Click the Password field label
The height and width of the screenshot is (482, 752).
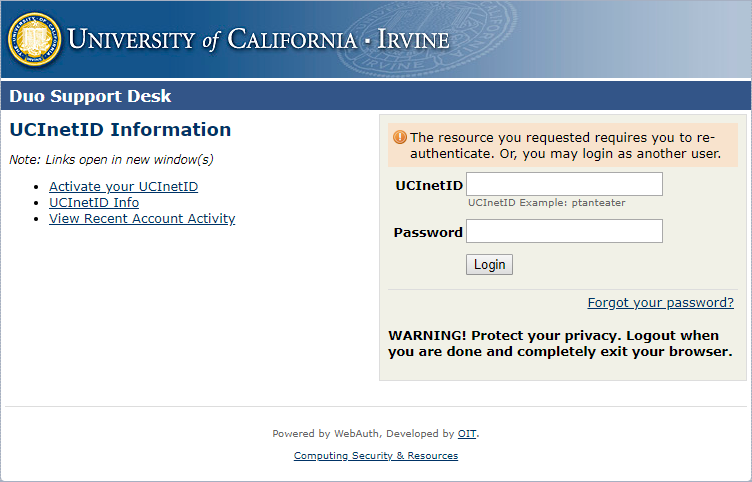click(x=428, y=232)
